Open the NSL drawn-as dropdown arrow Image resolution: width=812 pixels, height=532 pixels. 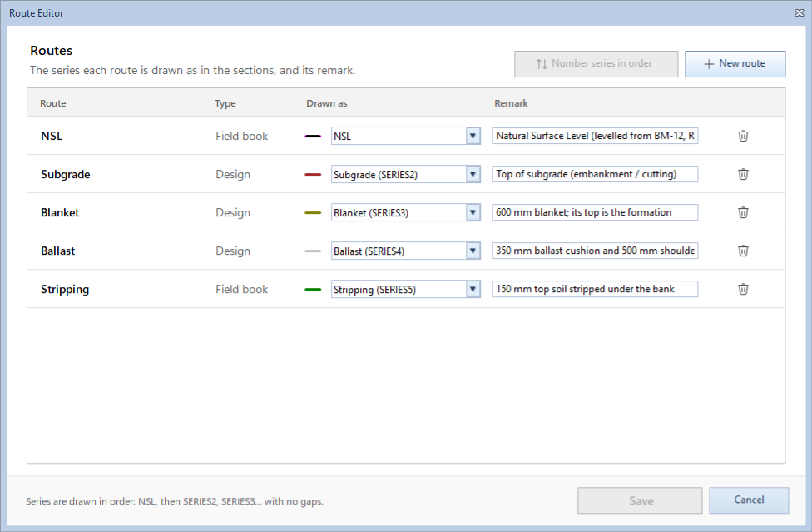pyautogui.click(x=473, y=136)
